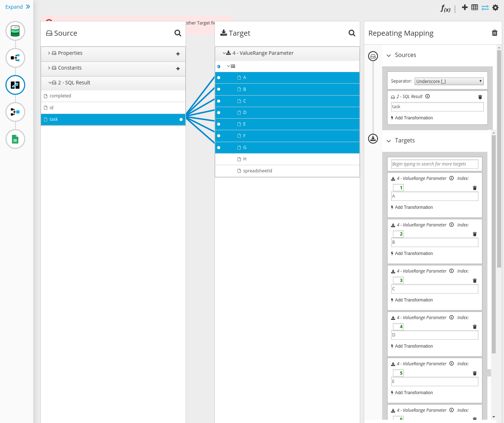This screenshot has width=504, height=423.
Task: Add Transformation to target A
Action: pyautogui.click(x=412, y=207)
